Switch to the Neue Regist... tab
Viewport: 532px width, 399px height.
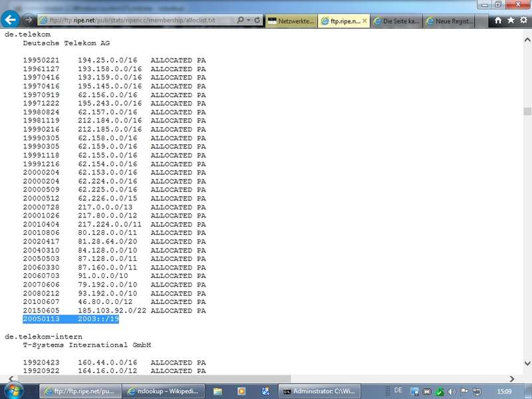point(448,21)
